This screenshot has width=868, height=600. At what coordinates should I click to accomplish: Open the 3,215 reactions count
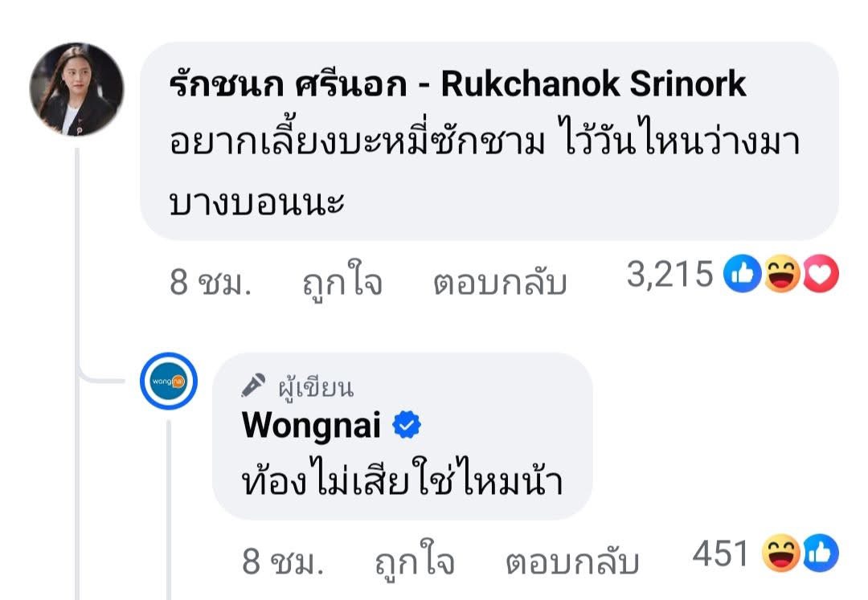[669, 274]
